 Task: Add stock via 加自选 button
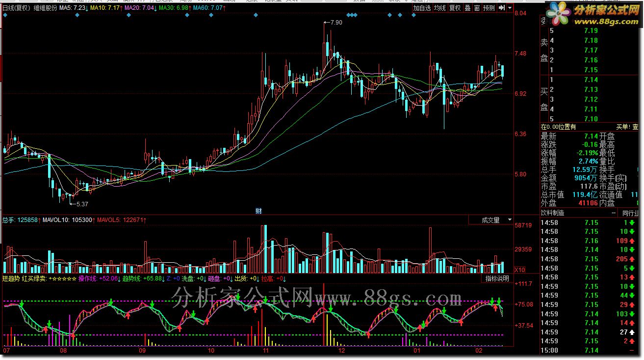[422, 8]
